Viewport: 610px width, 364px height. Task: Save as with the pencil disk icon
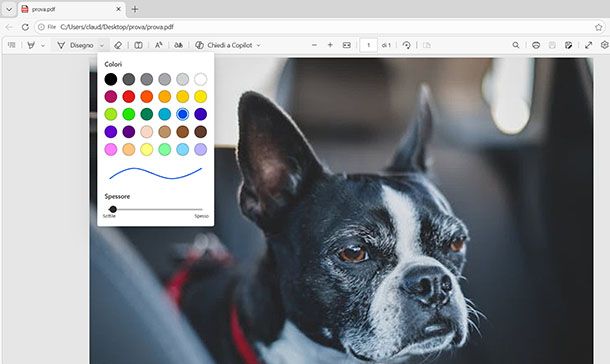pyautogui.click(x=568, y=45)
